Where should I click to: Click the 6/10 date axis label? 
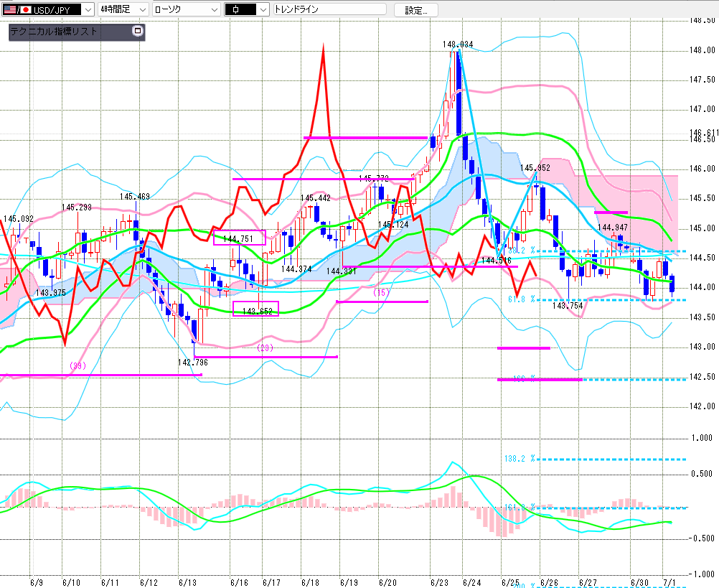tap(71, 582)
